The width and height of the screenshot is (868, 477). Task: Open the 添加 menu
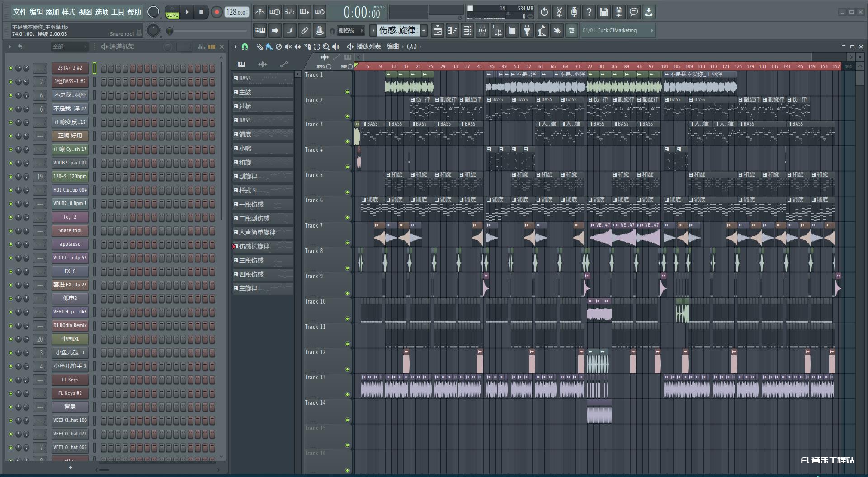coord(52,12)
